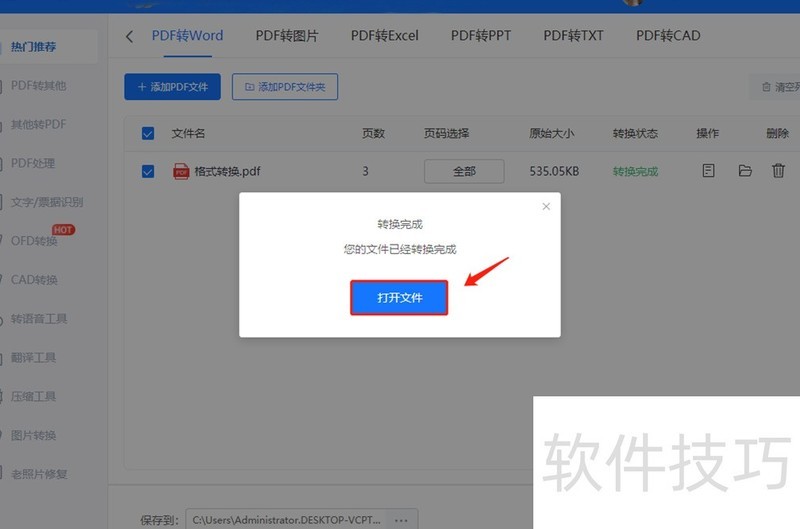Image resolution: width=800 pixels, height=529 pixels.
Task: Click the PDF file icon of 格式转换.pdf
Action: click(181, 171)
